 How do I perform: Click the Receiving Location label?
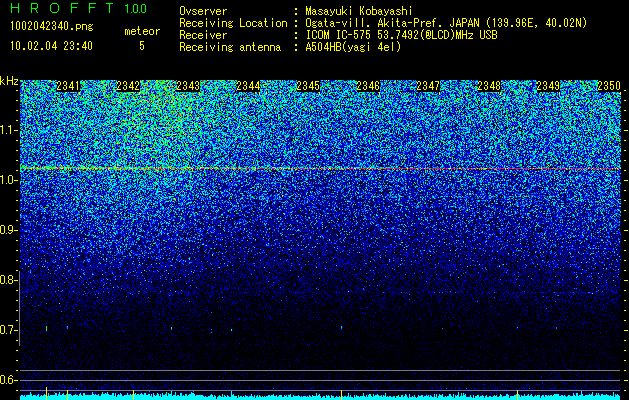pyautogui.click(x=233, y=23)
